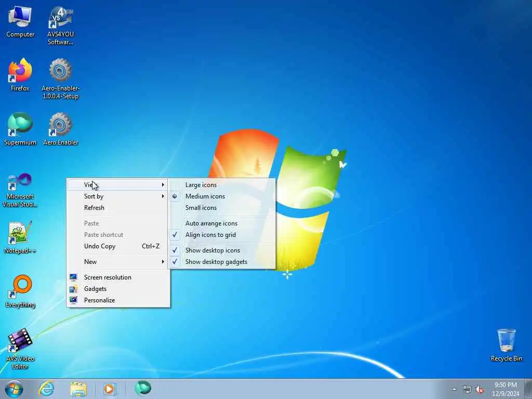The image size is (532, 399).
Task: Expand the Sort by submenu
Action: 118,196
